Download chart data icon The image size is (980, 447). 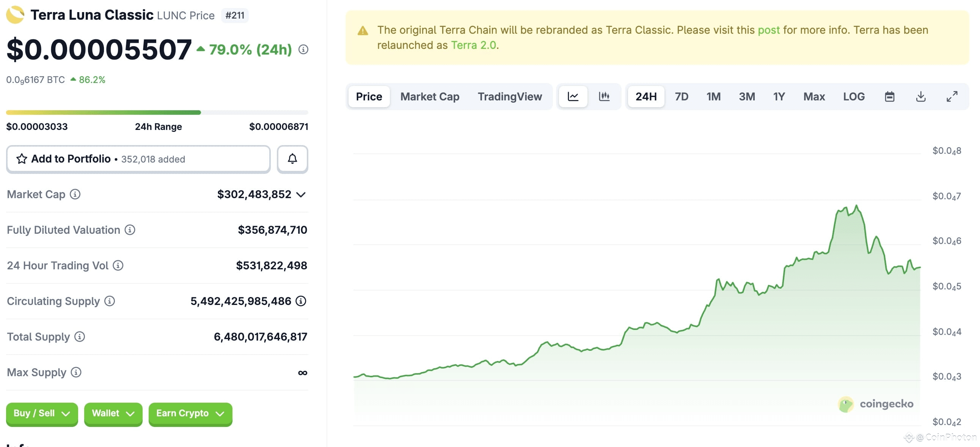[x=921, y=97]
